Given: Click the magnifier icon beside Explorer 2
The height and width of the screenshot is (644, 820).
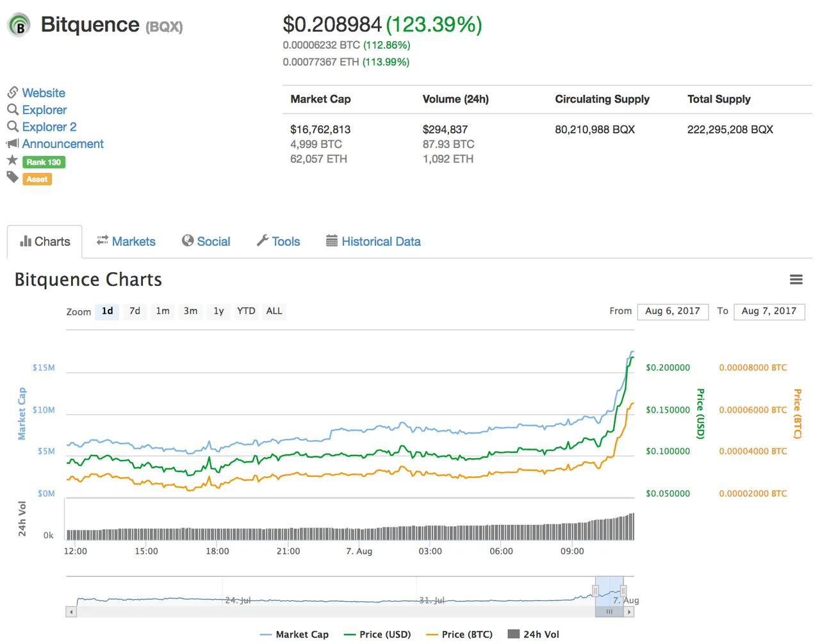Looking at the screenshot, I should pyautogui.click(x=12, y=126).
